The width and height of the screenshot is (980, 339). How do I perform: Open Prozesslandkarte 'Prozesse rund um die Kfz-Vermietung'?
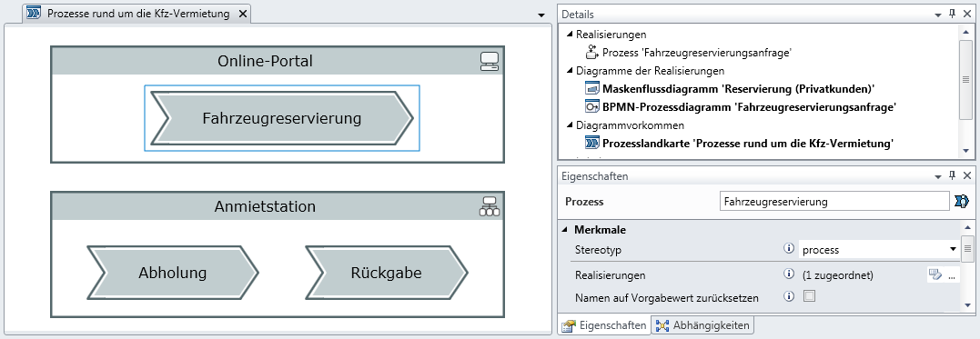747,143
